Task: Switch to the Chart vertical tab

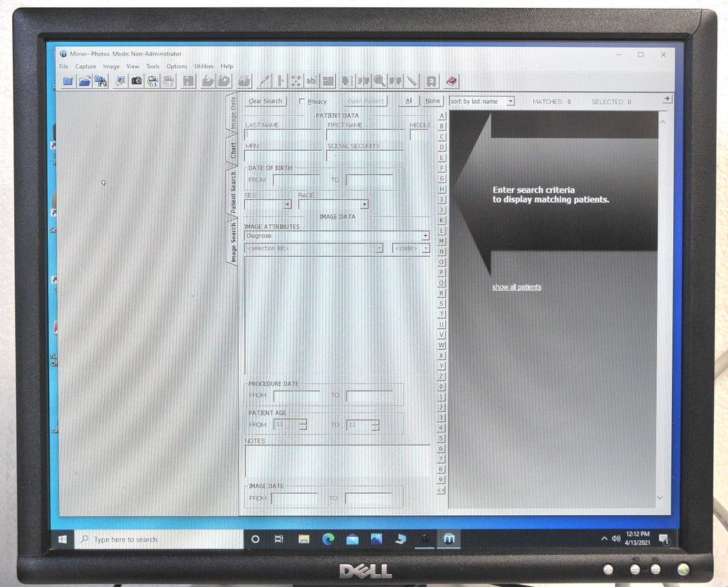Action: click(x=232, y=151)
